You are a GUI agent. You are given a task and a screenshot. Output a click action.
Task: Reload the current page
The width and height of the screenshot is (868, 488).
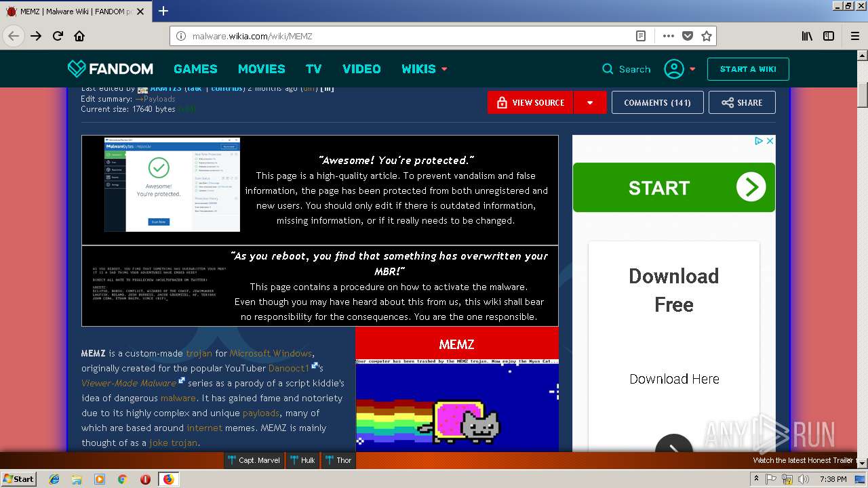click(58, 36)
